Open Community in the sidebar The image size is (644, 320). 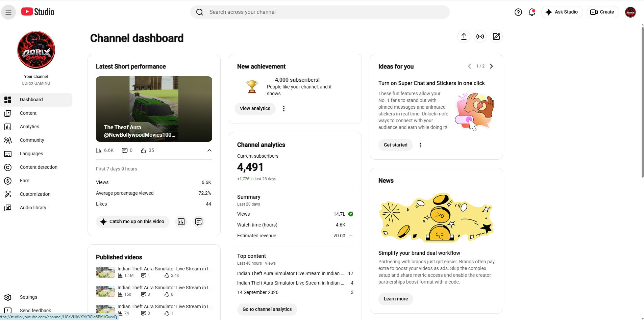coord(36,140)
